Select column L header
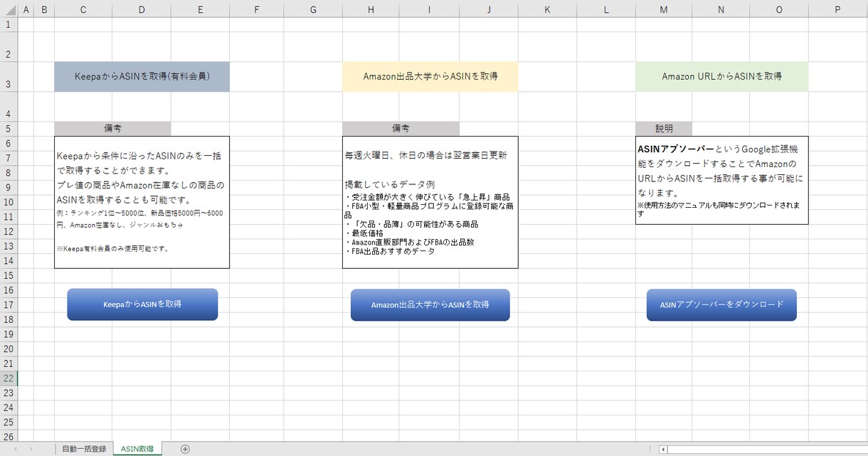This screenshot has height=456, width=868. point(606,9)
